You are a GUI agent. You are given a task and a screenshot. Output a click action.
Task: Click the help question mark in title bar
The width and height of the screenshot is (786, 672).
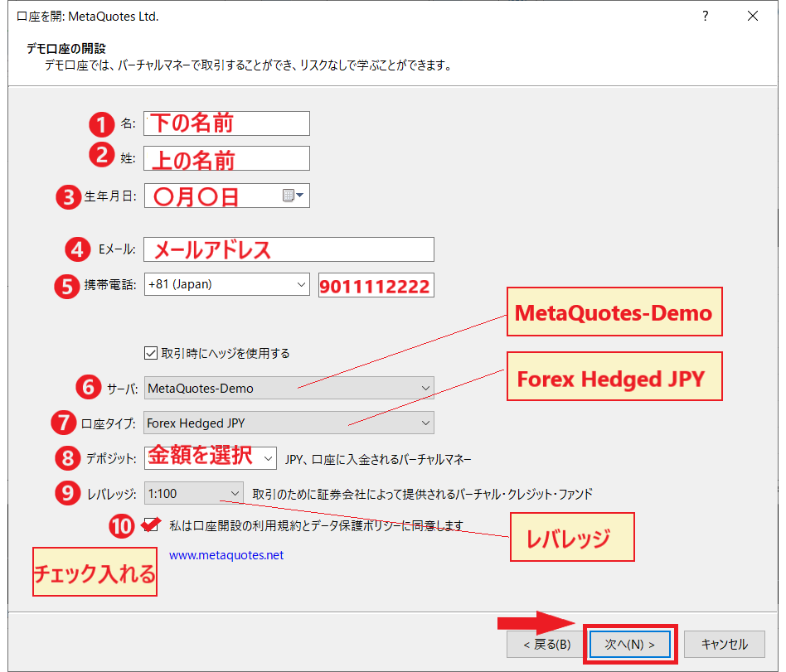click(x=705, y=17)
